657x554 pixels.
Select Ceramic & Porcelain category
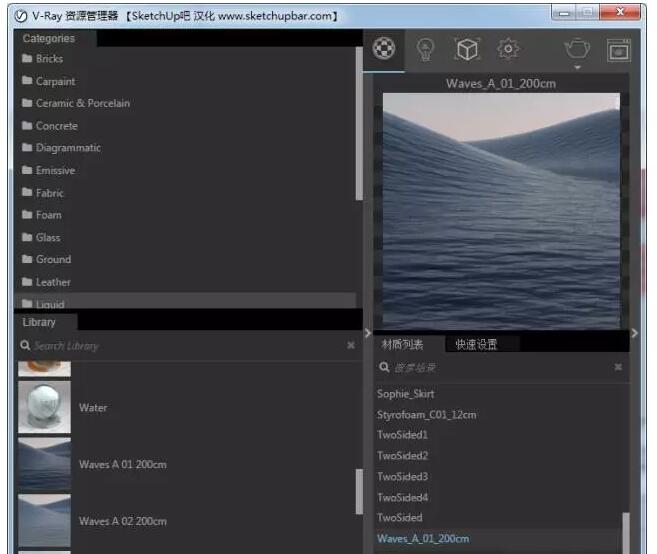(x=185, y=103)
